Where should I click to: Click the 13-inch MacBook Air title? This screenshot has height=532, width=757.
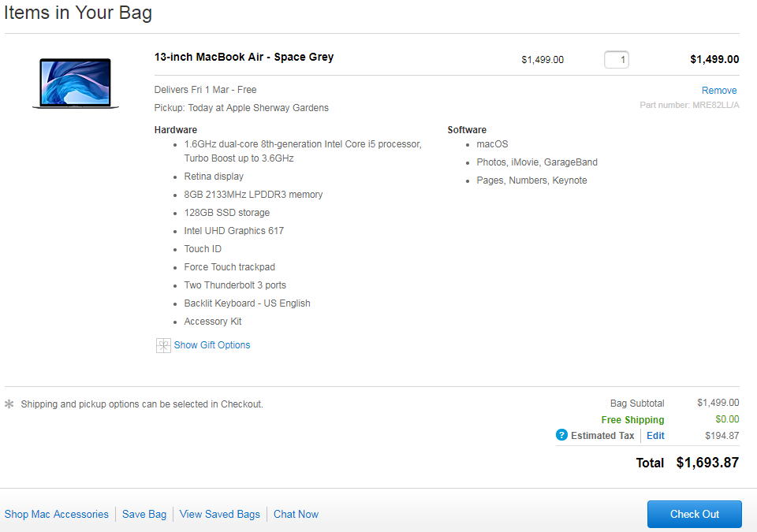point(244,57)
